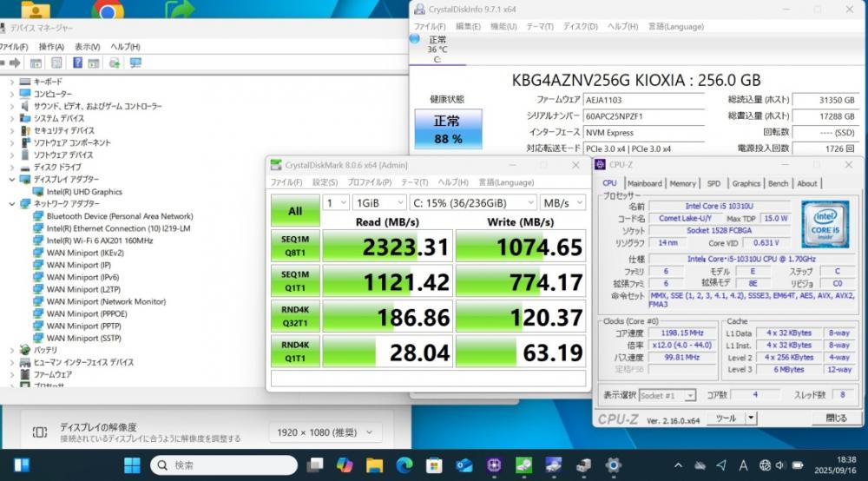Switch to CPU-Z via its taskbar icon
This screenshot has width=868, height=481.
pos(494,465)
